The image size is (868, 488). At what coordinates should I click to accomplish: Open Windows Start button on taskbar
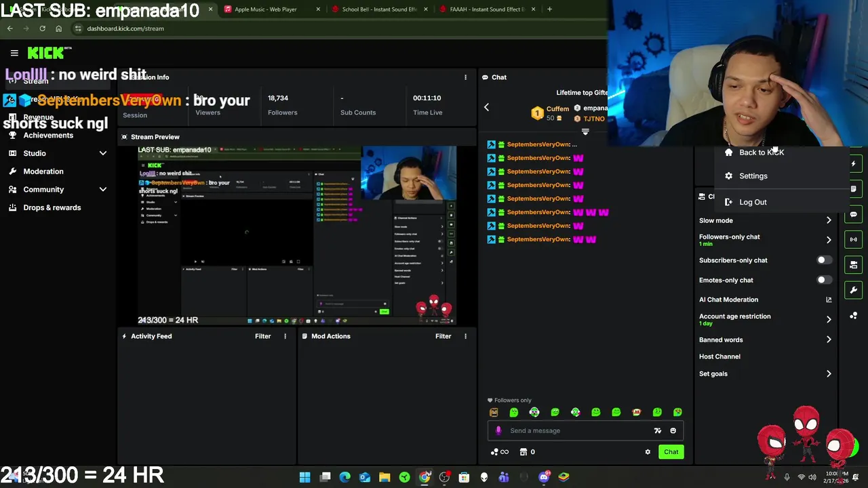click(x=305, y=477)
